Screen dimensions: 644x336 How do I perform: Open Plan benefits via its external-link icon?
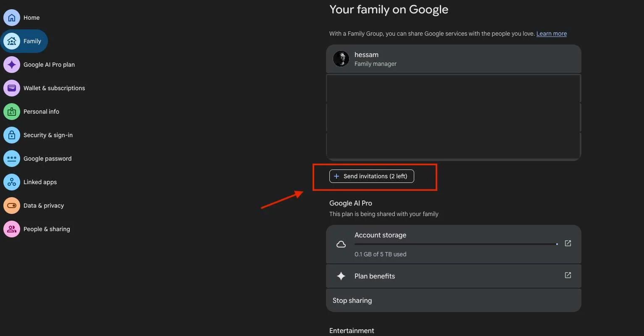568,275
